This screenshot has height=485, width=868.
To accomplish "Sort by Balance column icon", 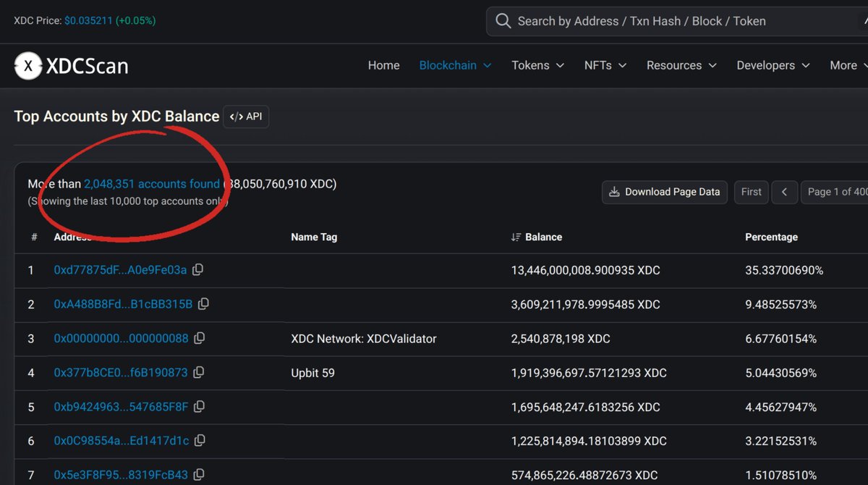I will click(516, 237).
